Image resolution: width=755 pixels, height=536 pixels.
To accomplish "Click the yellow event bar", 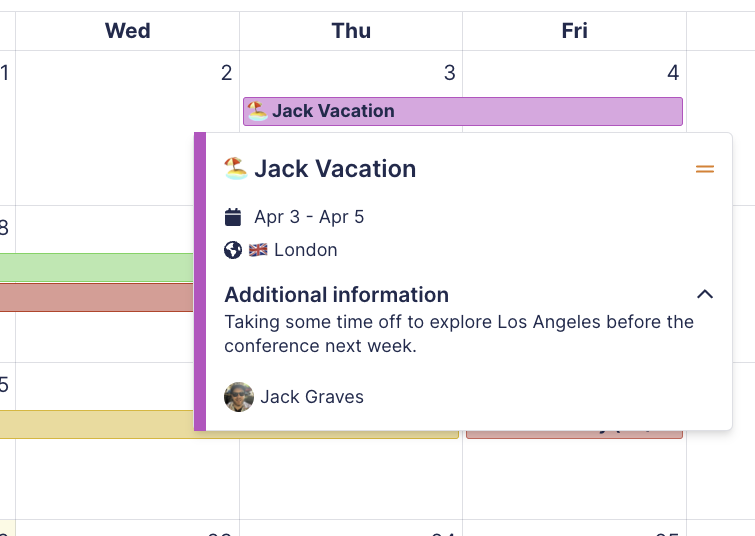I will point(96,424).
